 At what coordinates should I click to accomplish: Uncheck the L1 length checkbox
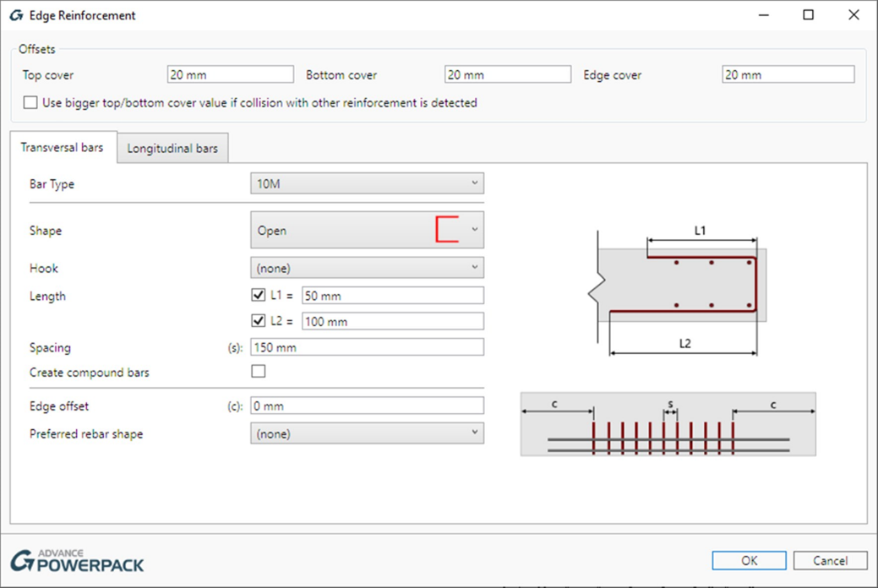[x=259, y=296]
